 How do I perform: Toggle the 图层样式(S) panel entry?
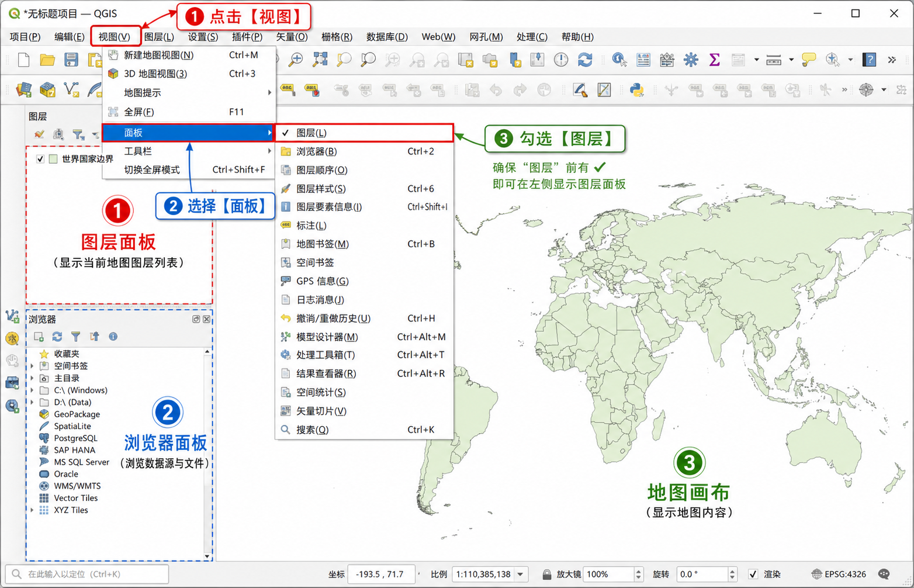(x=364, y=189)
